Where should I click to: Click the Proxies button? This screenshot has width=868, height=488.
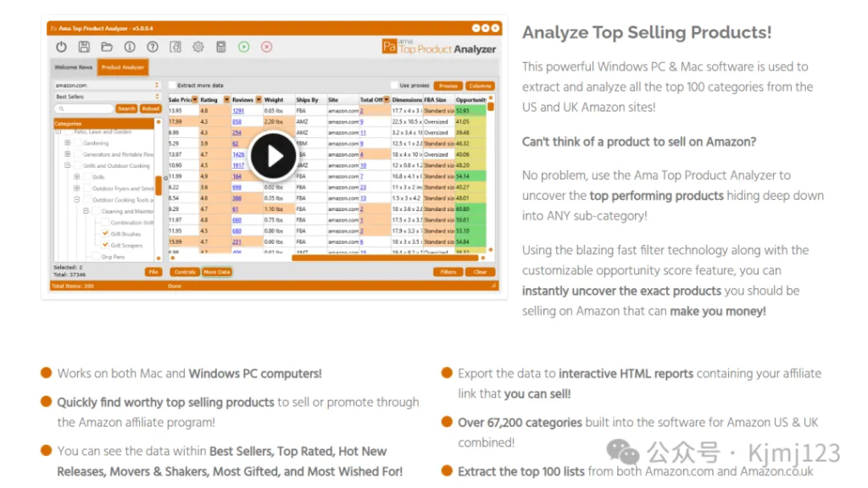tap(448, 86)
